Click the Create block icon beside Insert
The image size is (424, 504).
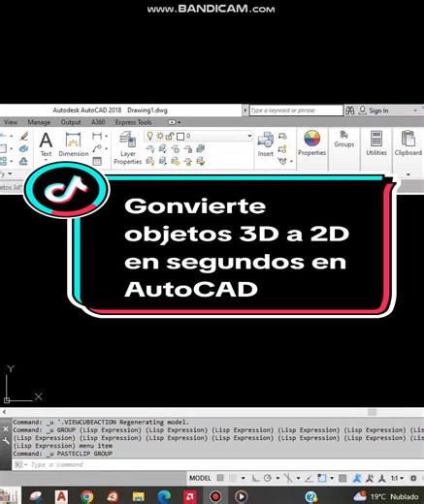(x=282, y=137)
